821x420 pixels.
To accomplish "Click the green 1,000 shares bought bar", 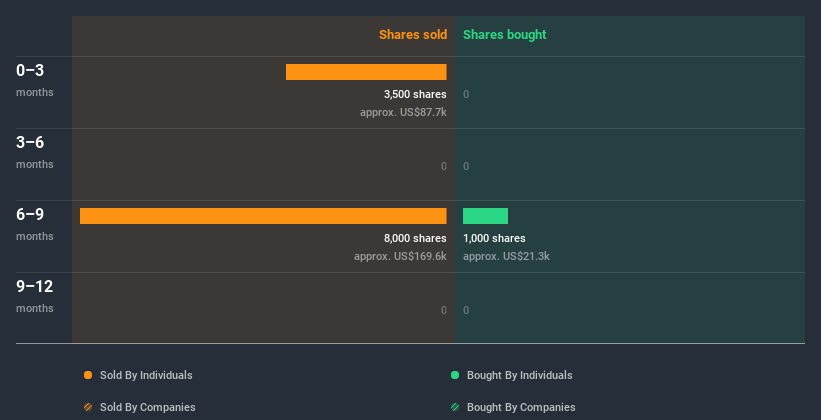I will coord(485,216).
